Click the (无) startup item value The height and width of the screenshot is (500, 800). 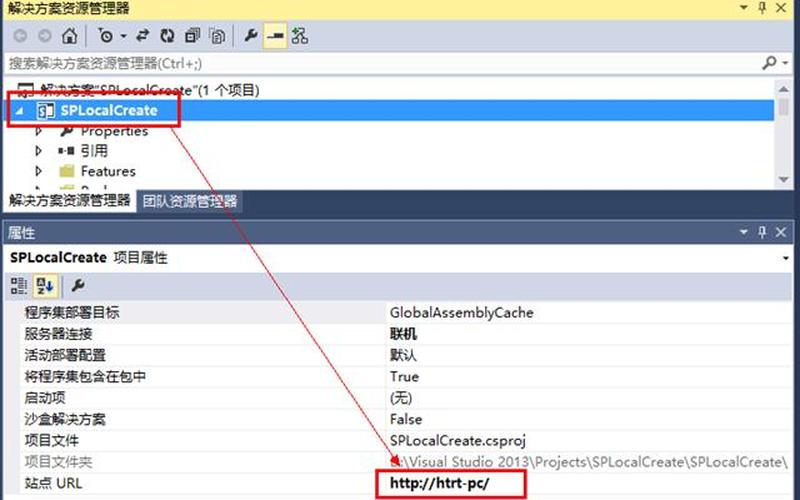coord(401,398)
